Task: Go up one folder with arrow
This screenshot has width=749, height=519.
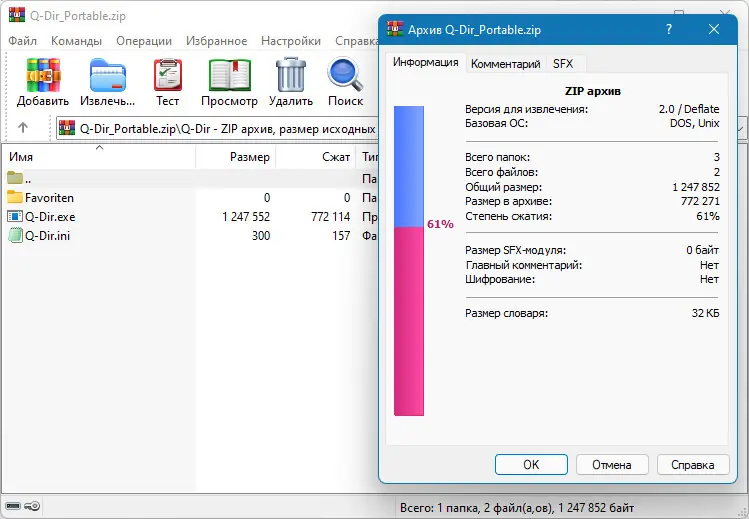Action: click(23, 127)
